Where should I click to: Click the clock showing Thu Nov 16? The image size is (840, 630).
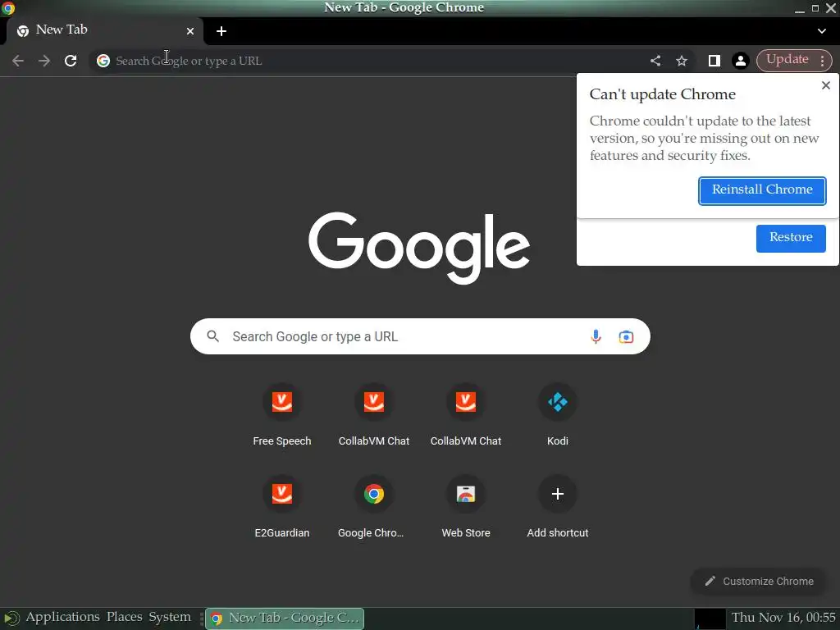783,618
